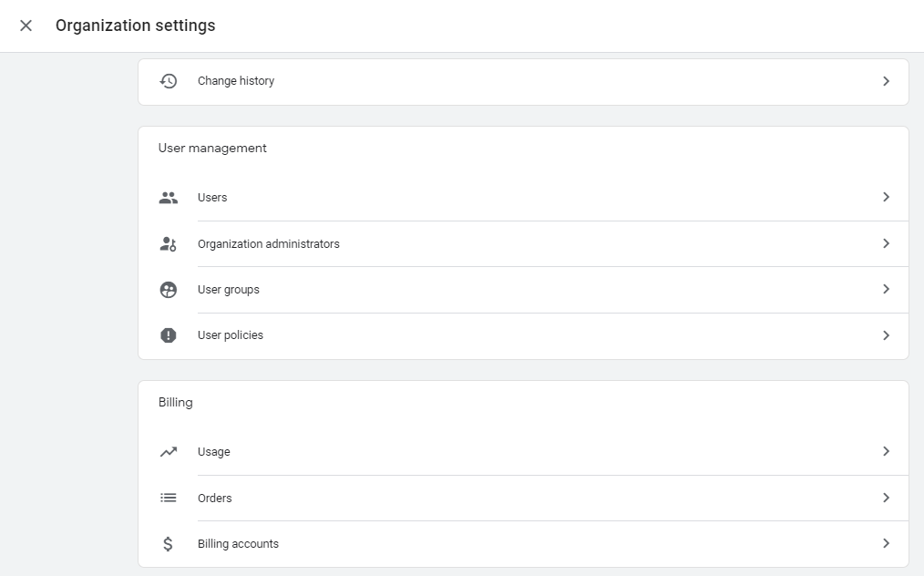Click the Organization settings page title
Image resolution: width=924 pixels, height=576 pixels.
(136, 26)
